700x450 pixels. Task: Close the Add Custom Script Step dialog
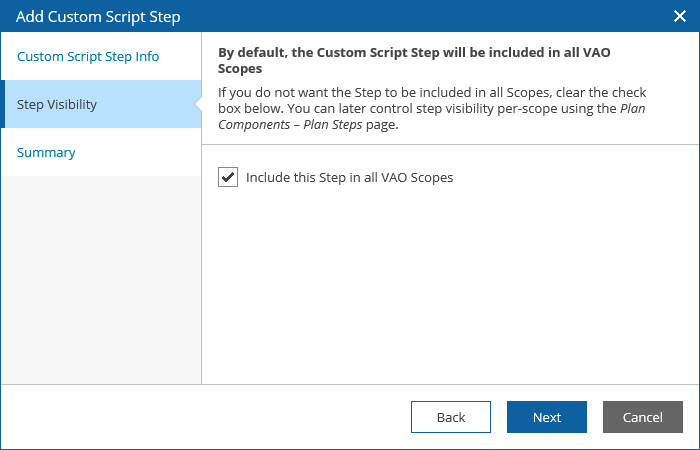click(679, 16)
